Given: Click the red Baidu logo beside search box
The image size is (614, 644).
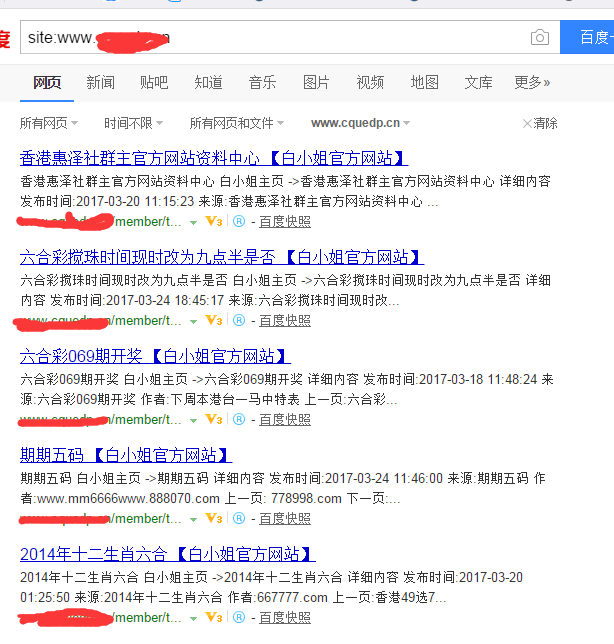Looking at the screenshot, I should (5, 39).
